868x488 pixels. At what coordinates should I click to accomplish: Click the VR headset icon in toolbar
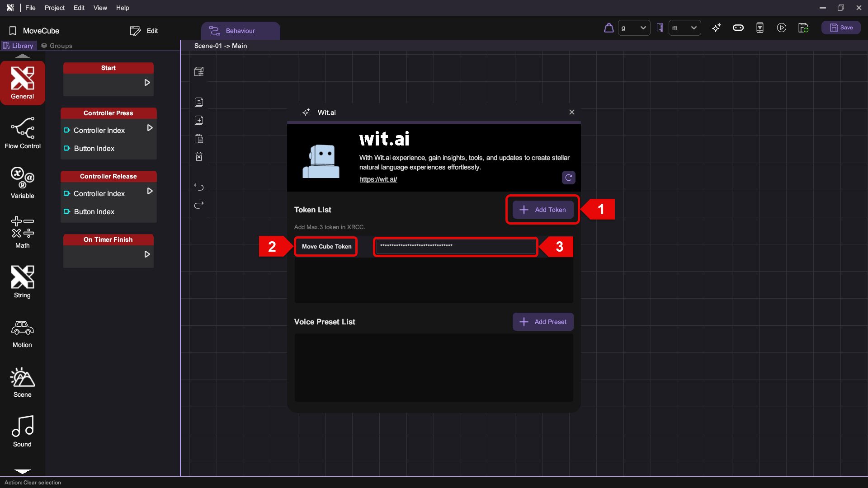(738, 28)
